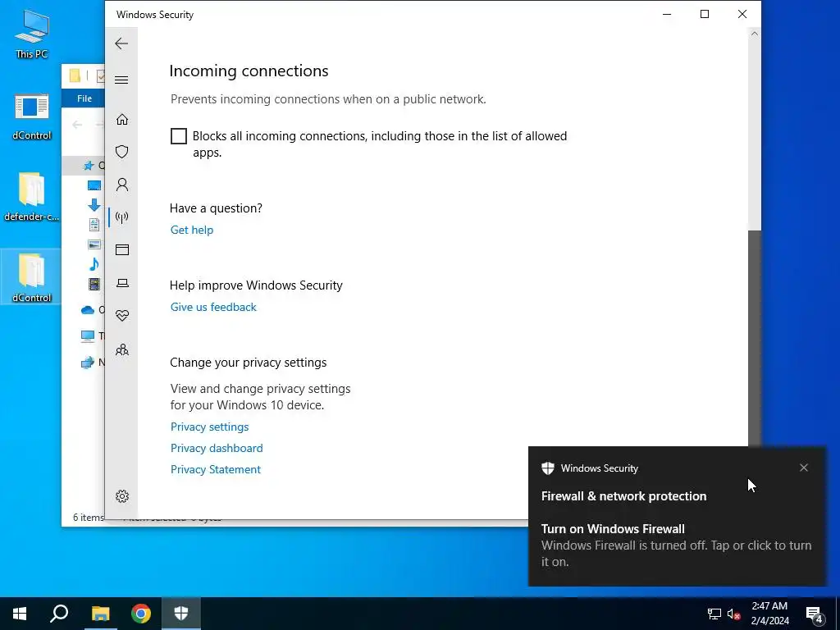
Task: Click the network tray icon
Action: pyautogui.click(x=714, y=614)
